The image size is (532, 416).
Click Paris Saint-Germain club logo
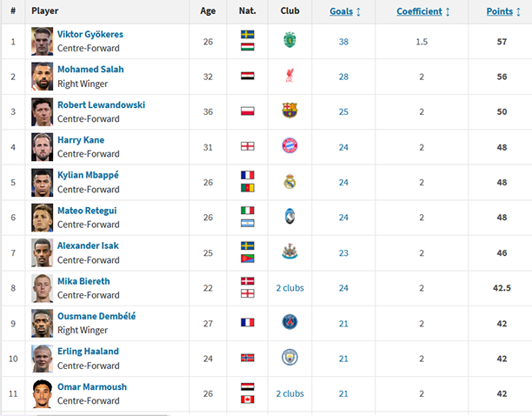[x=290, y=322]
